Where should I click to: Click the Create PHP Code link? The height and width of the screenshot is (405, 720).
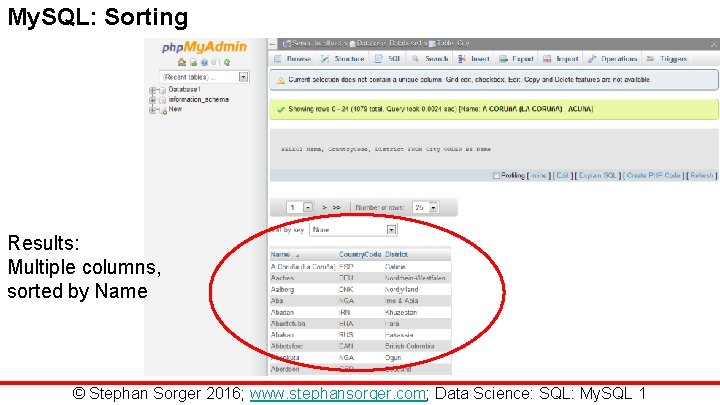pos(653,175)
